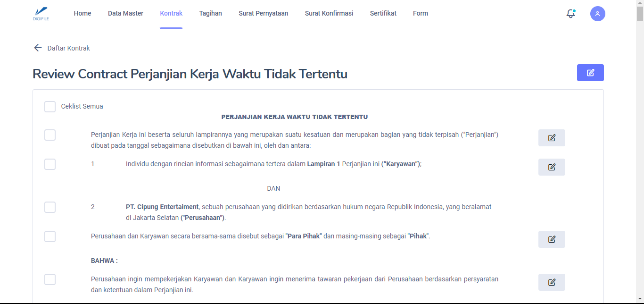The width and height of the screenshot is (644, 304).
Task: Check the box for PT. Cipung Entertaiment clause
Action: pyautogui.click(x=50, y=207)
